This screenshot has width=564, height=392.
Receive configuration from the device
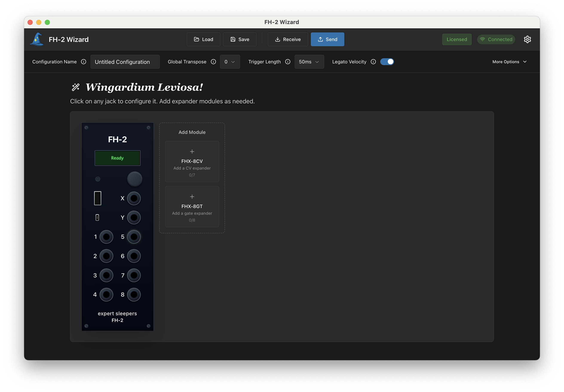(288, 39)
